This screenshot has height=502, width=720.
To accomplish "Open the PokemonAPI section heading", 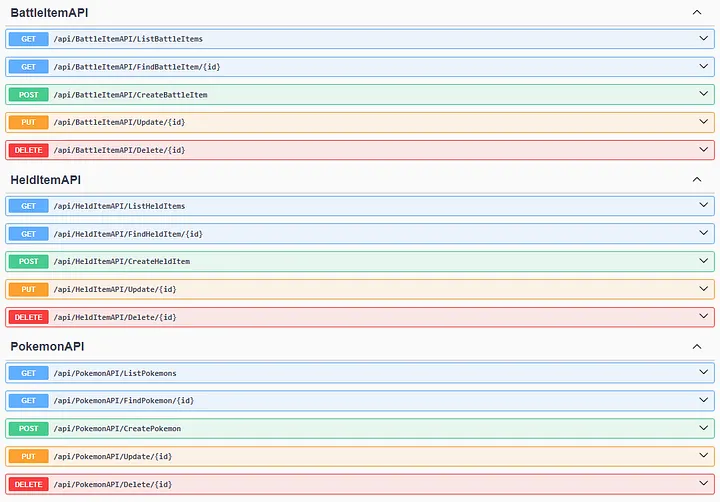I will (47, 347).
